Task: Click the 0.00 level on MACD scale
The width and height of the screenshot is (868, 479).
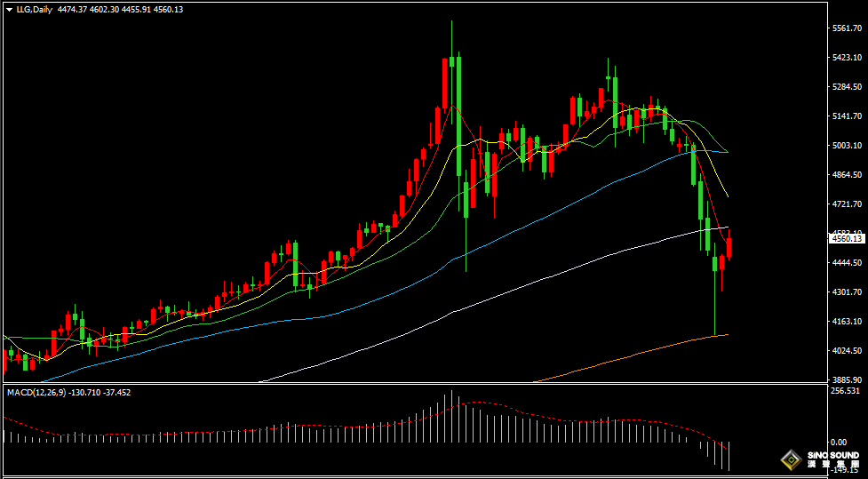Action: point(838,442)
